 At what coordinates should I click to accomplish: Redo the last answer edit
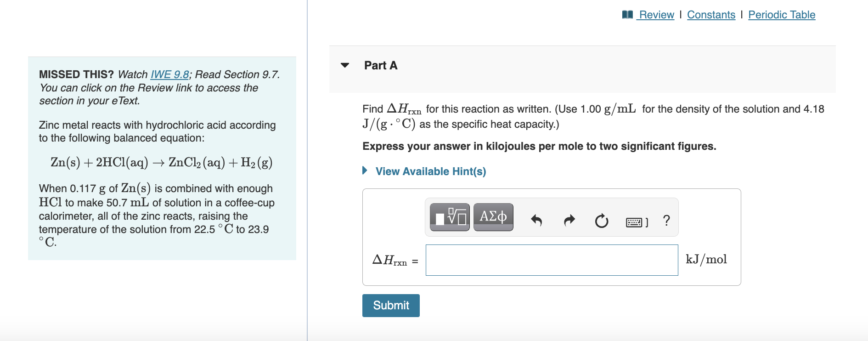570,221
